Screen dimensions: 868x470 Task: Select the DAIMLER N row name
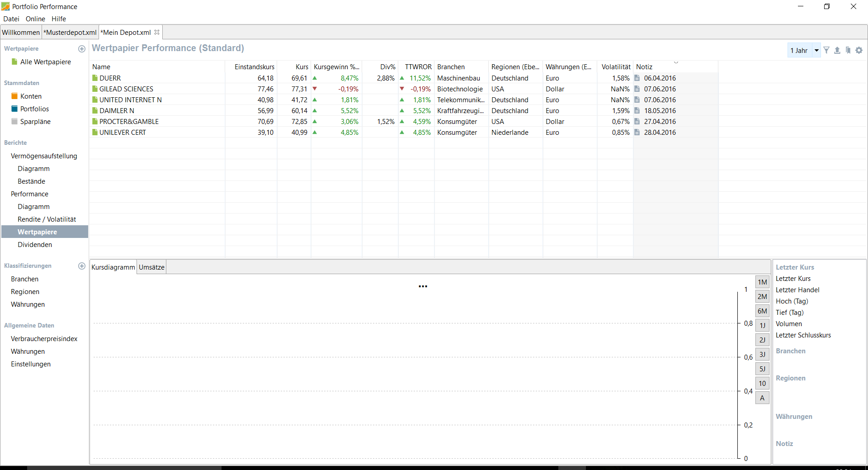pos(117,110)
